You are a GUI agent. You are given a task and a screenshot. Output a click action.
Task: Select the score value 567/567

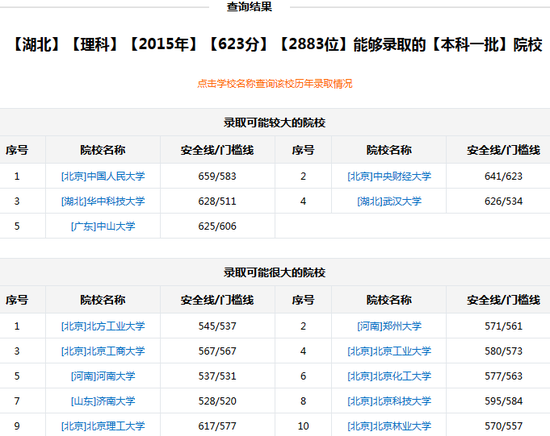(x=217, y=351)
